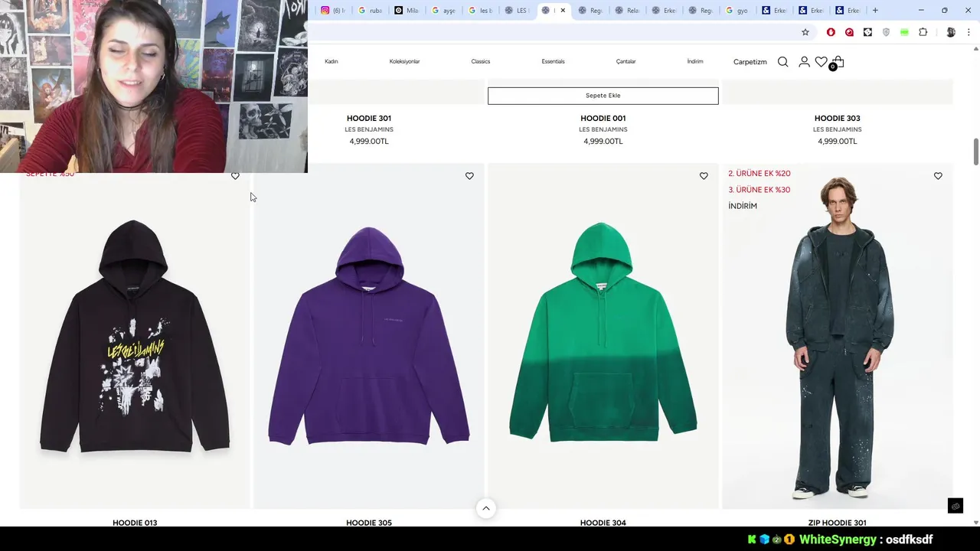Screen dimensions: 980x551
Task: Open the HOODIE 301 product title
Action: coord(369,119)
